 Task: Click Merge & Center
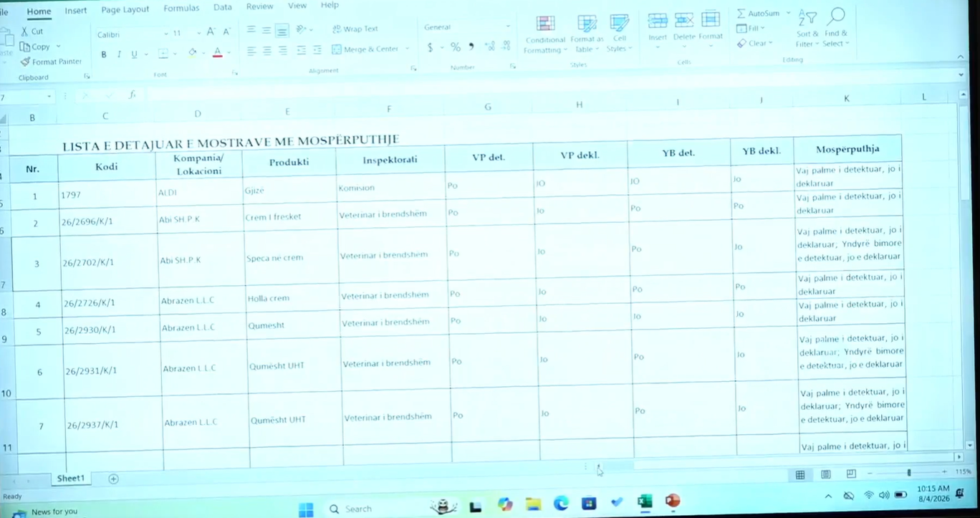point(365,49)
